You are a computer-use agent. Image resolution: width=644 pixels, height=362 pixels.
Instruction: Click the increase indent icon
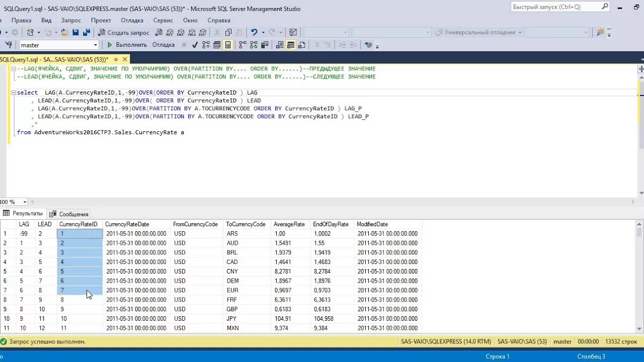[x=354, y=45]
